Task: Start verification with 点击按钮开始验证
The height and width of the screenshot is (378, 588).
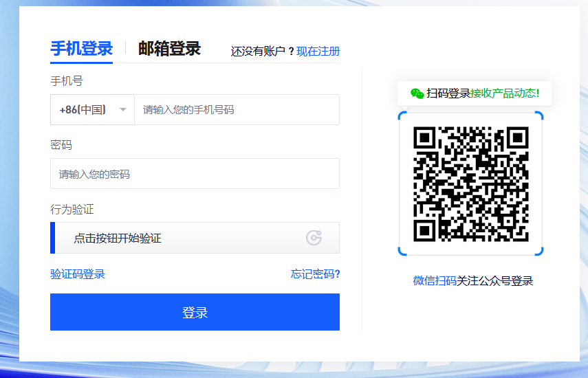Action: [118, 238]
